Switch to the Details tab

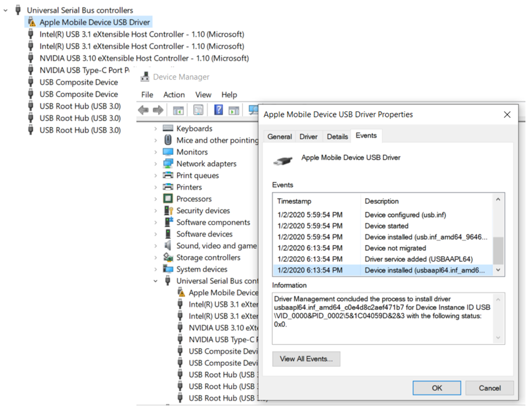click(337, 137)
